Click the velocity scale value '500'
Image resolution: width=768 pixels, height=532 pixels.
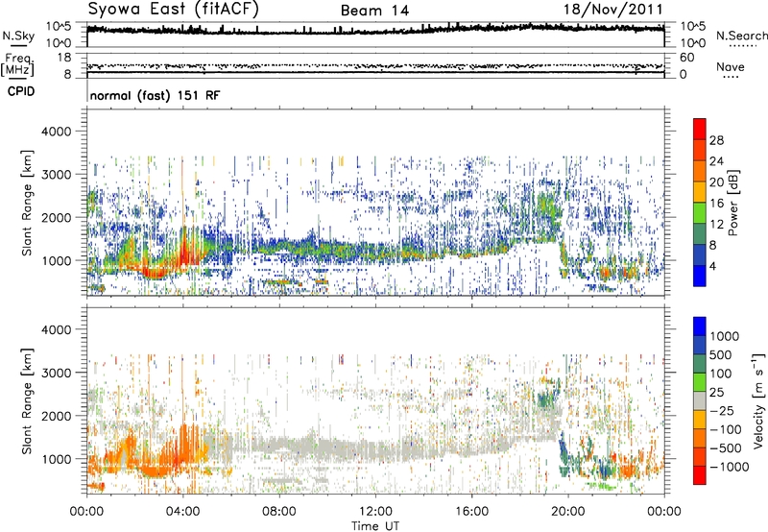click(x=722, y=355)
